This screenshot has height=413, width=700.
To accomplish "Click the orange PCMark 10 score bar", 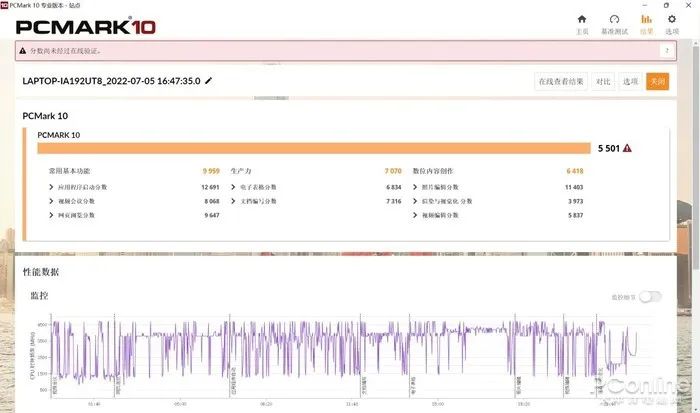I will tap(314, 148).
